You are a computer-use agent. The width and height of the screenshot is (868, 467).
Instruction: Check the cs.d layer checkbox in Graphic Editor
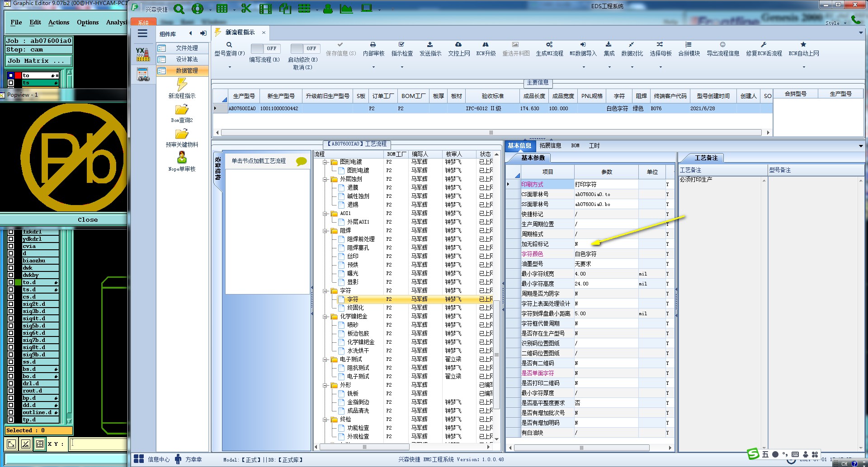[11, 297]
